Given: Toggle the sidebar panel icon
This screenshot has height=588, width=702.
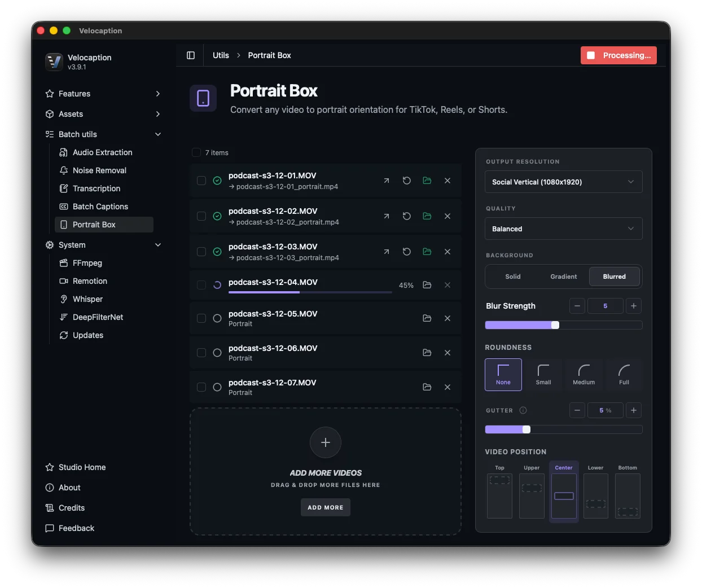Looking at the screenshot, I should 191,55.
